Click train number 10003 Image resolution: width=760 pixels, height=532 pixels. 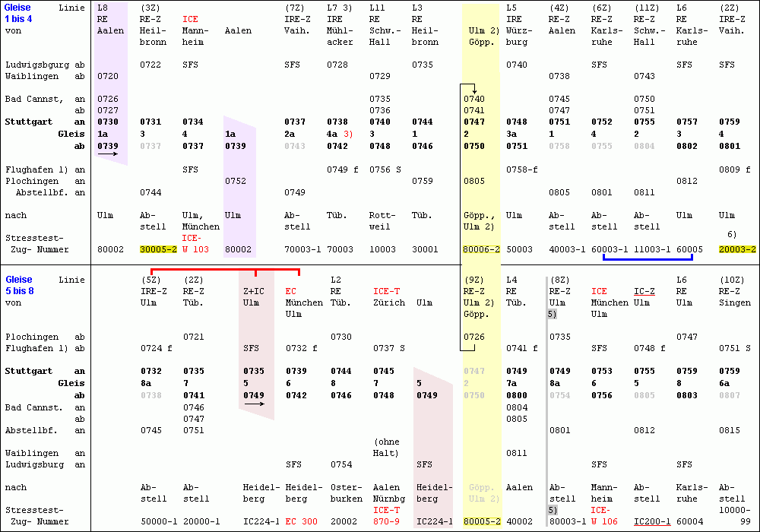click(x=382, y=249)
